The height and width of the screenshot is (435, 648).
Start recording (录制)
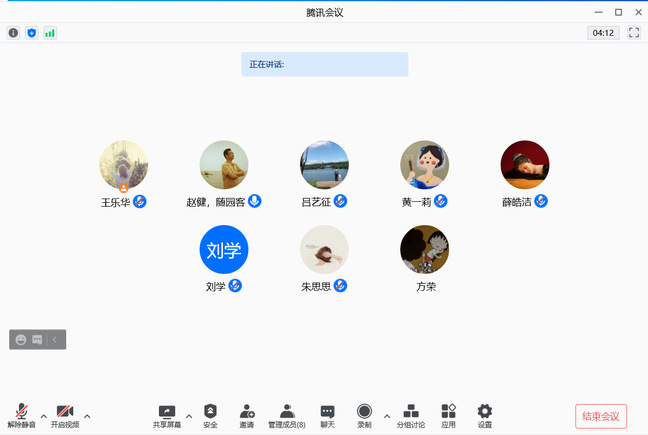point(364,415)
